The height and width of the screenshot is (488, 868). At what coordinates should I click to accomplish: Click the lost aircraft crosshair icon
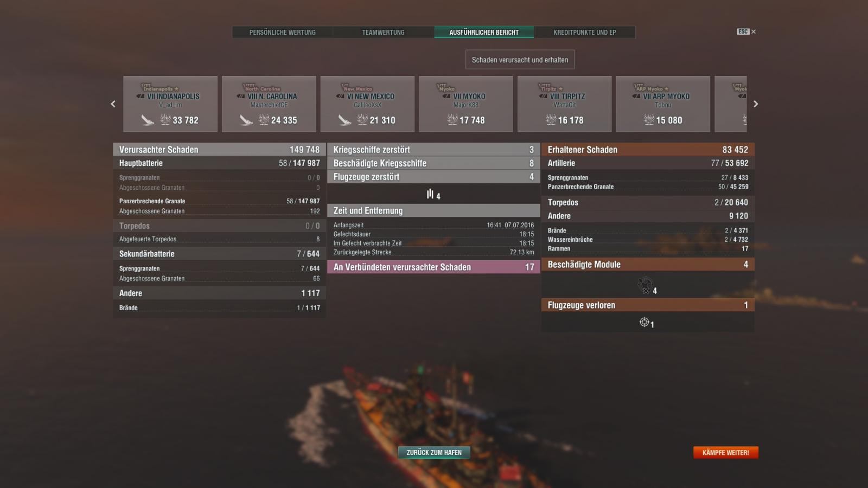(644, 322)
